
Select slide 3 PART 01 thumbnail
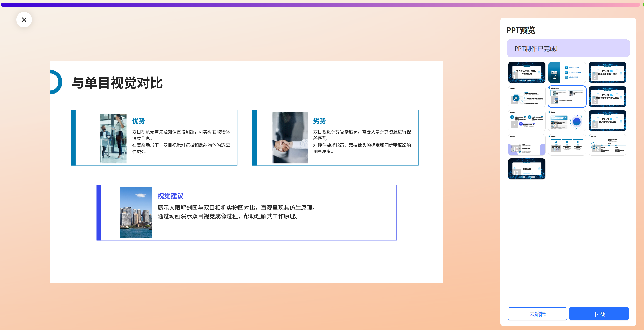pos(607,72)
